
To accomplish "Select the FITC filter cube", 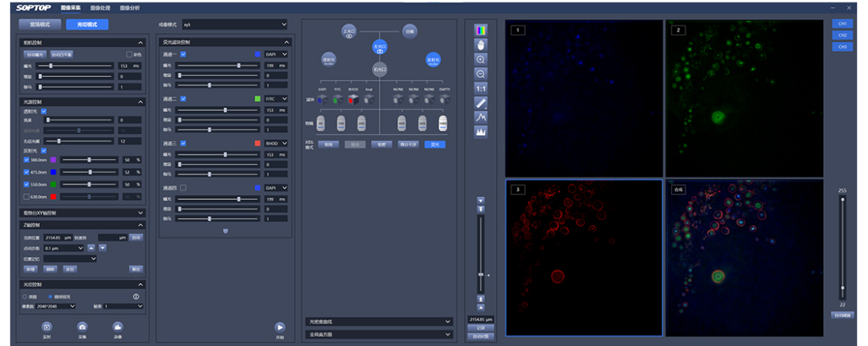I will tap(338, 99).
